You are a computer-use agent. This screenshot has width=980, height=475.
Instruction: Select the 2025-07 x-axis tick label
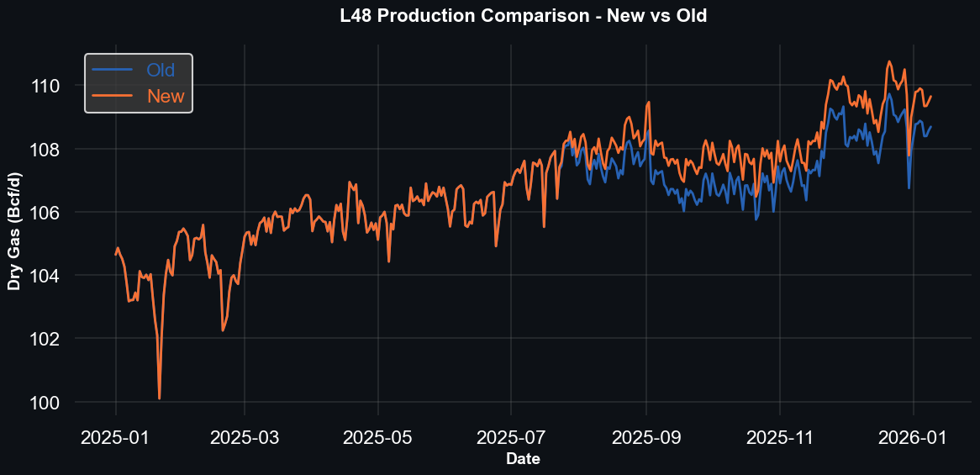(511, 437)
